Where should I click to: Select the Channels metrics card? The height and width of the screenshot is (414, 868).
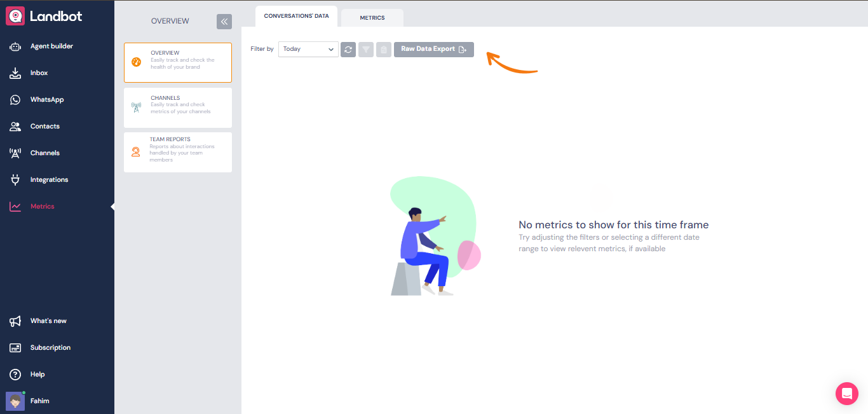178,107
